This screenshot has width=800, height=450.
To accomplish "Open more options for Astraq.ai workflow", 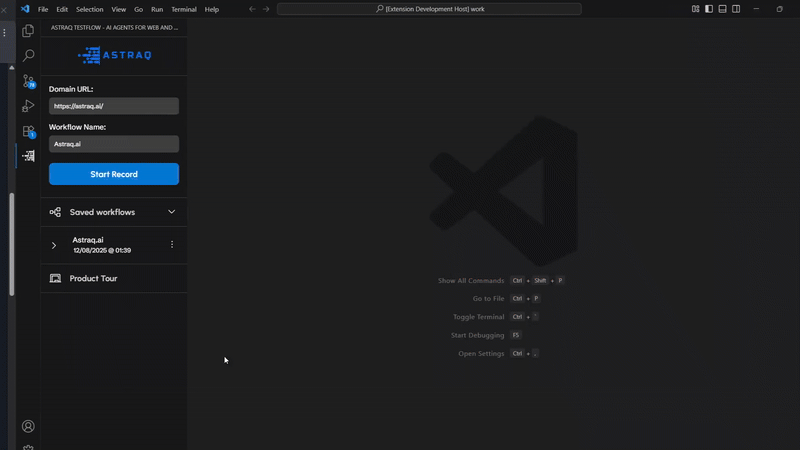I will pos(172,245).
